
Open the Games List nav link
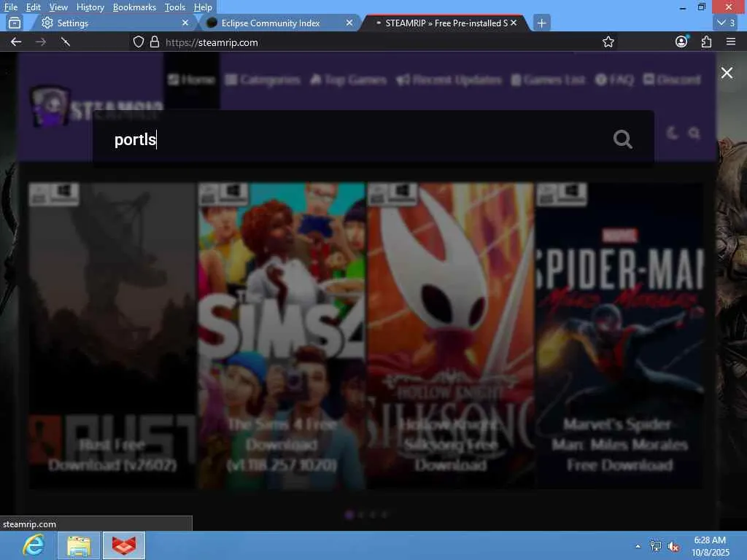548,79
